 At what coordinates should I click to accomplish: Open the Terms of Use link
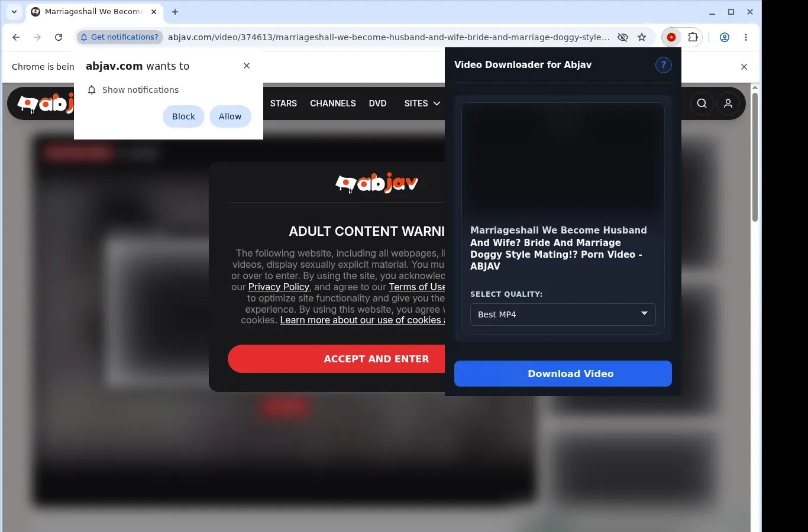tap(417, 287)
